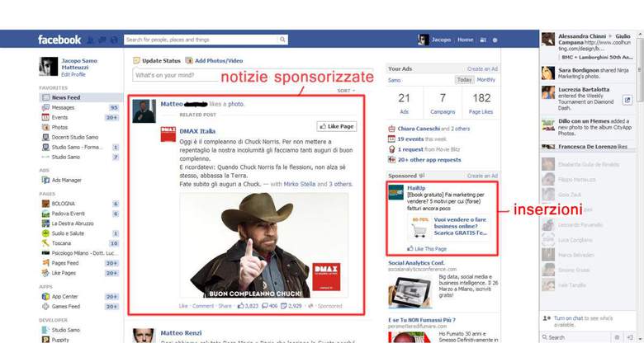
Task: Click DMAX Italia page logo
Action: pyautogui.click(x=168, y=134)
